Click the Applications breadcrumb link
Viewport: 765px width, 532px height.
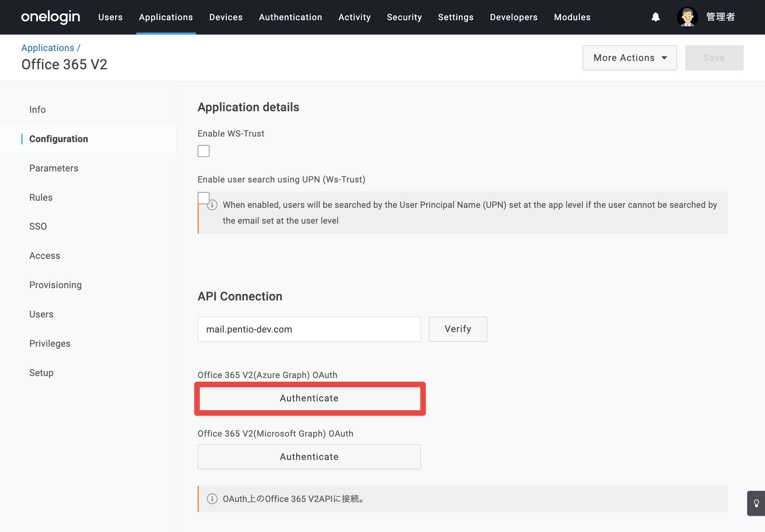[48, 48]
